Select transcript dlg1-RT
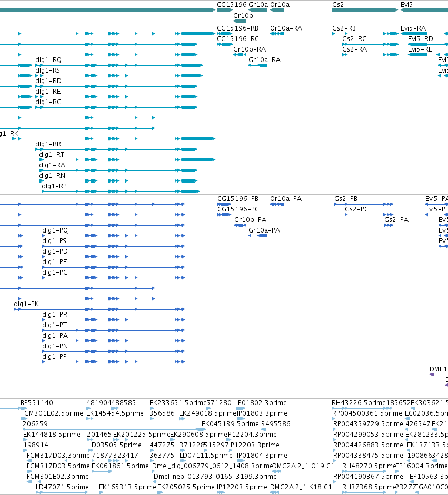 pos(52,155)
